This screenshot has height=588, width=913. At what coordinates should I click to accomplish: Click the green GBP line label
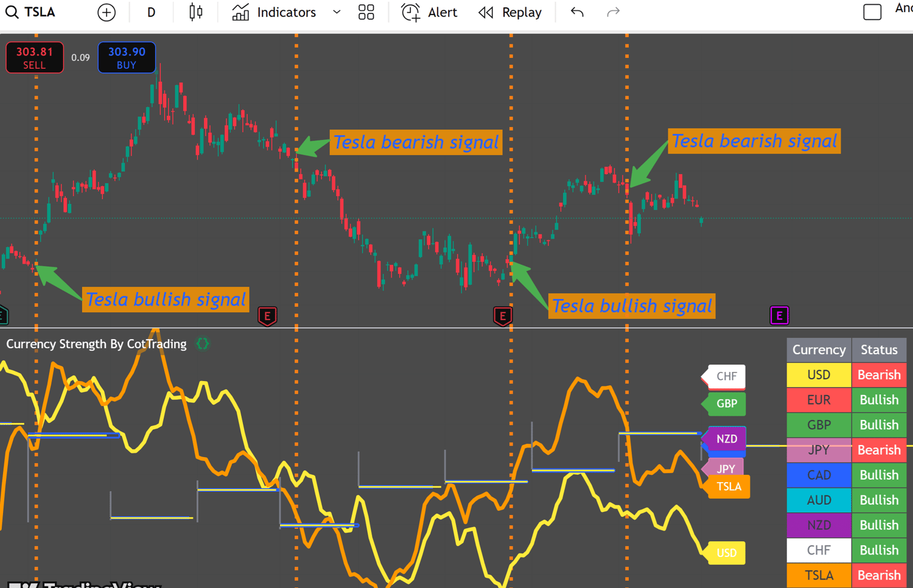724,404
